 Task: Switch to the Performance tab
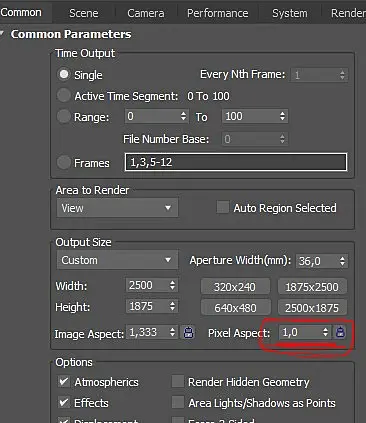217,13
